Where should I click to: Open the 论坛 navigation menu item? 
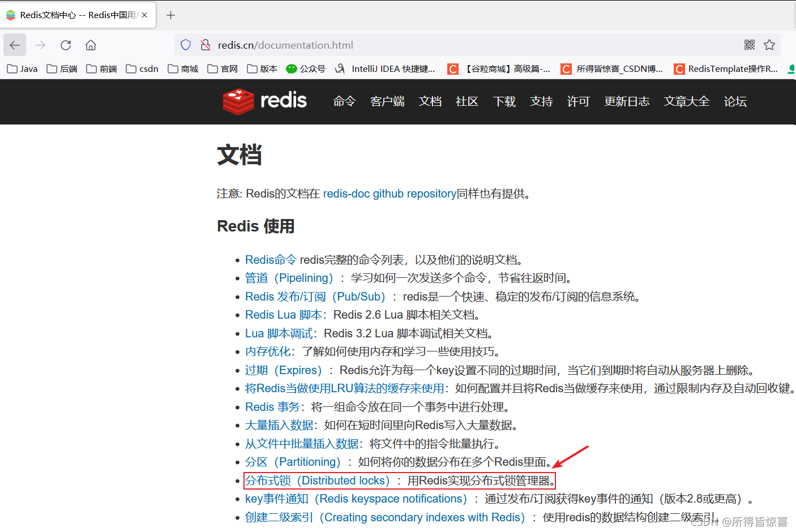(x=735, y=101)
